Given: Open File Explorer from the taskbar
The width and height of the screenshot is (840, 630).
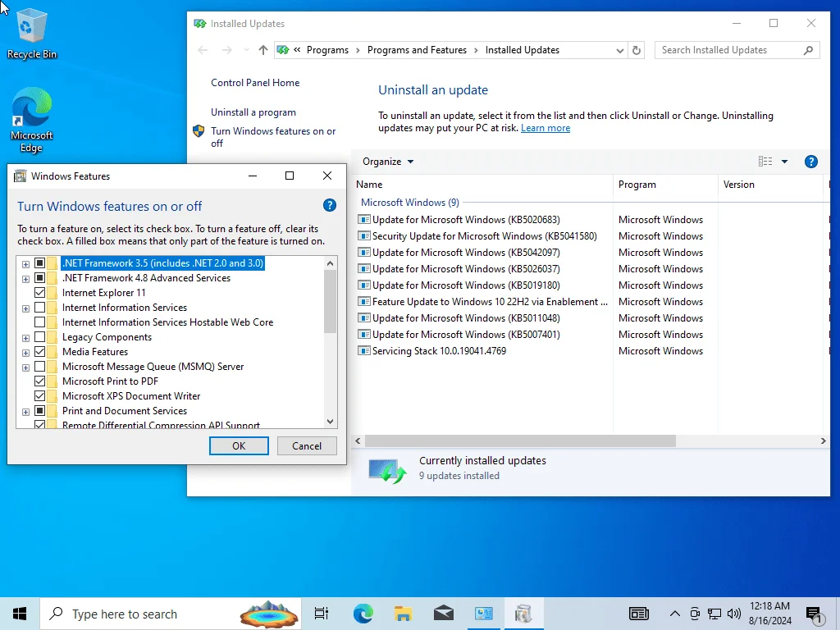Looking at the screenshot, I should pyautogui.click(x=403, y=614).
